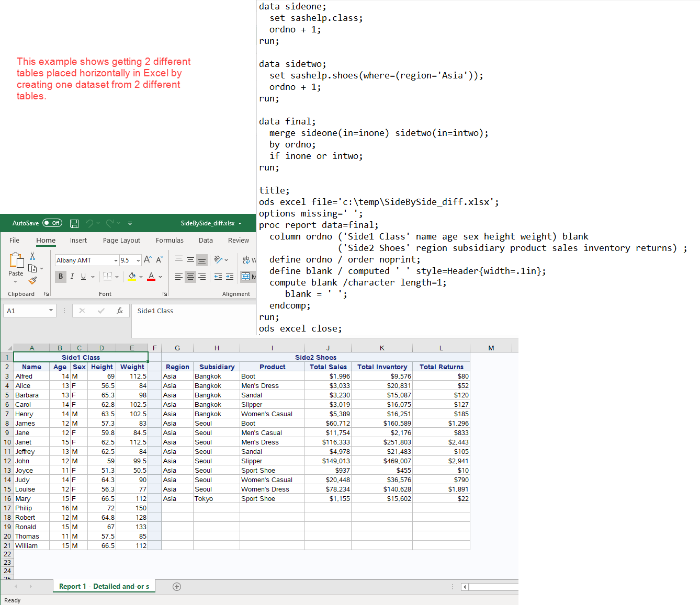Toggle center alignment
Viewport: 700px width, 605px height.
190,276
